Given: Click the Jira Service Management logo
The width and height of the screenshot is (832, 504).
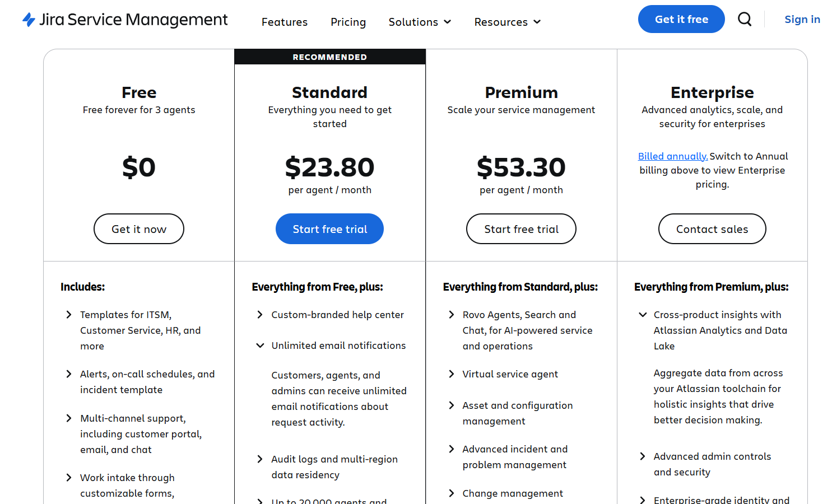Looking at the screenshot, I should pos(125,20).
